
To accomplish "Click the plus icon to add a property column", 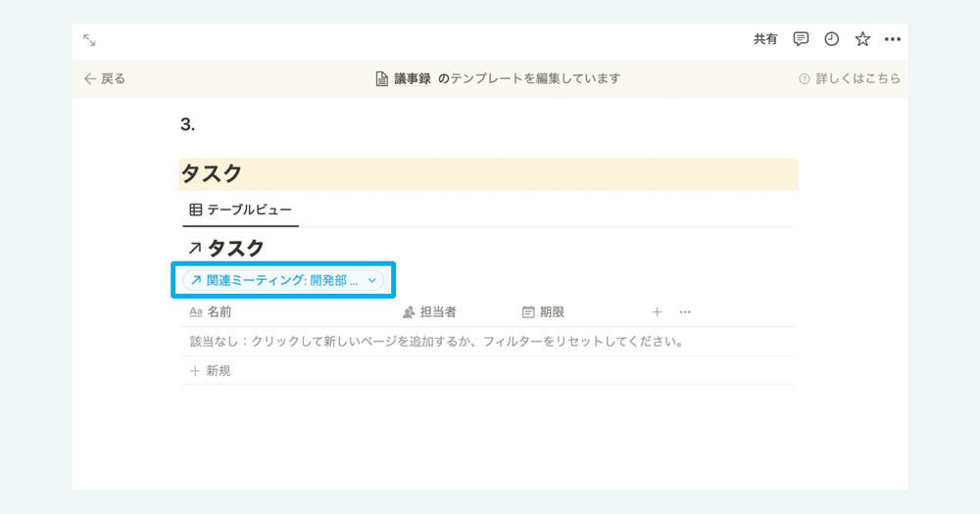I will [657, 311].
